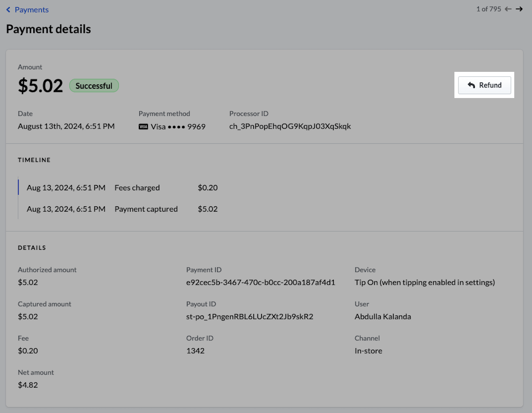Click the large $5.02 amount
The height and width of the screenshot is (413, 532).
[x=40, y=86]
